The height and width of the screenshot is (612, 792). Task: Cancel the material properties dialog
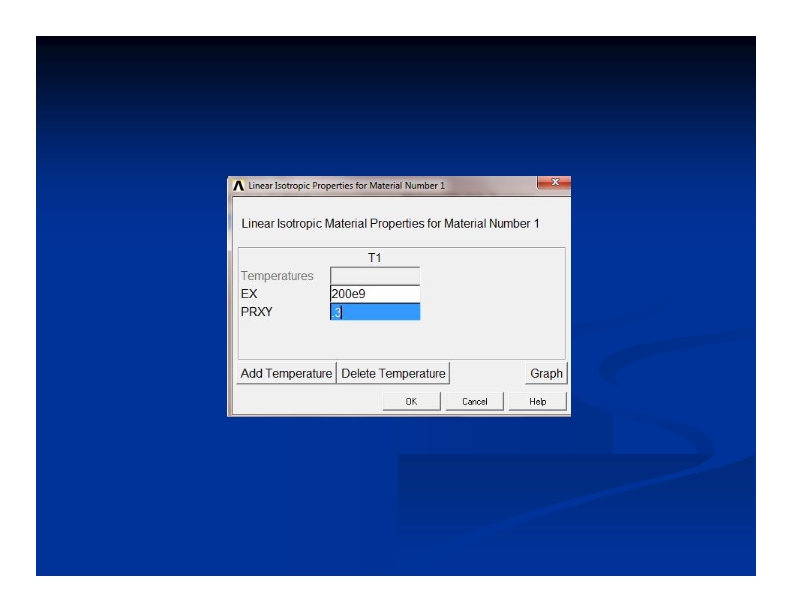point(474,401)
